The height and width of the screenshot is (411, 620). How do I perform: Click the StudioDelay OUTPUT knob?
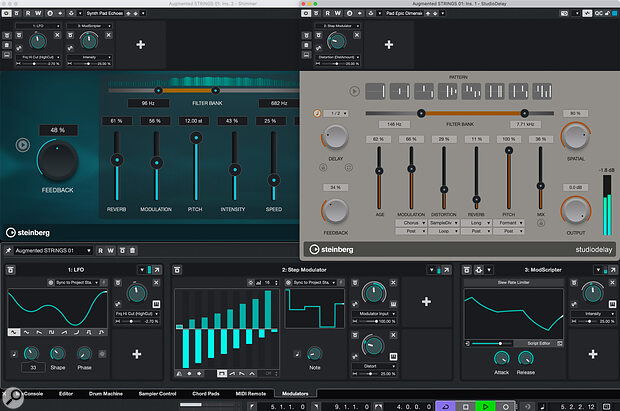click(x=575, y=210)
